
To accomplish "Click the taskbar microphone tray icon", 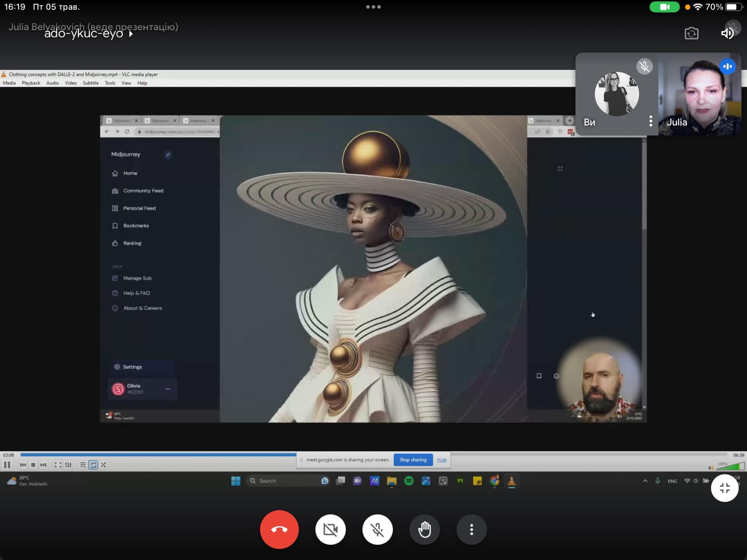I will point(658,481).
